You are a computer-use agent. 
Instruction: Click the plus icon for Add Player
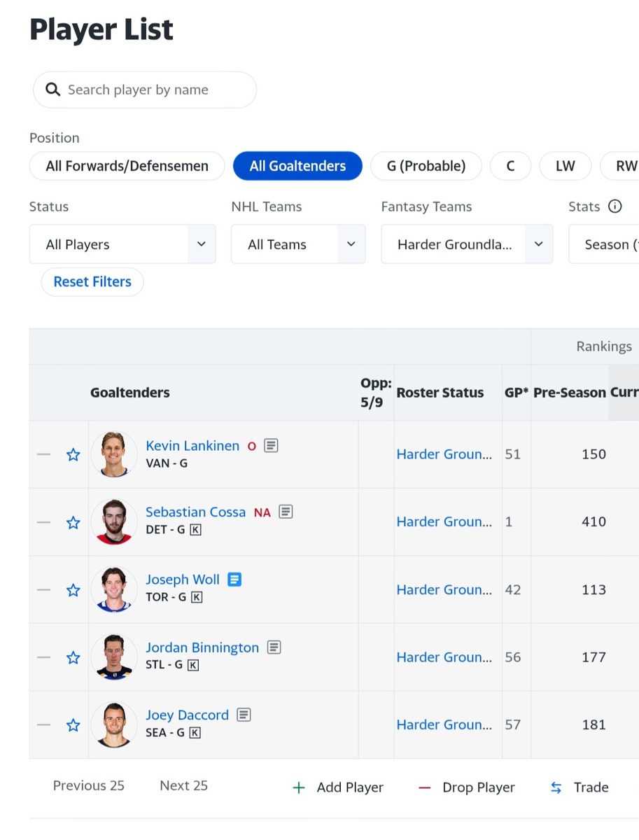point(299,787)
